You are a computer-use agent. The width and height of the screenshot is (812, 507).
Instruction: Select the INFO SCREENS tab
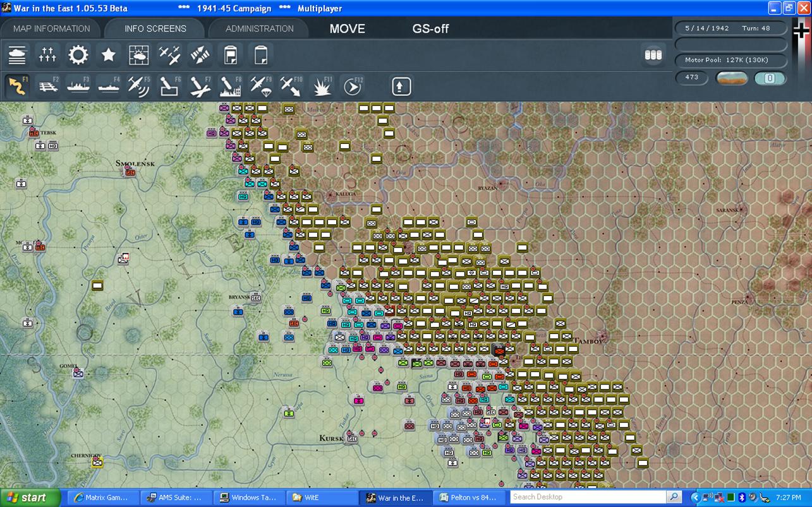[x=155, y=28]
